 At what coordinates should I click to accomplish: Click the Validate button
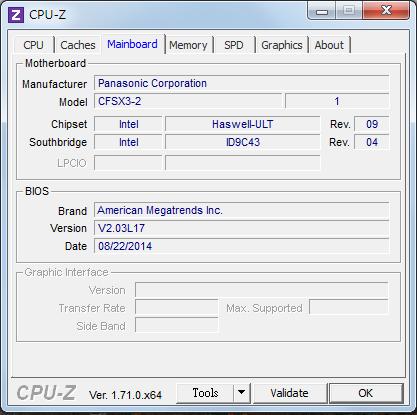point(290,393)
